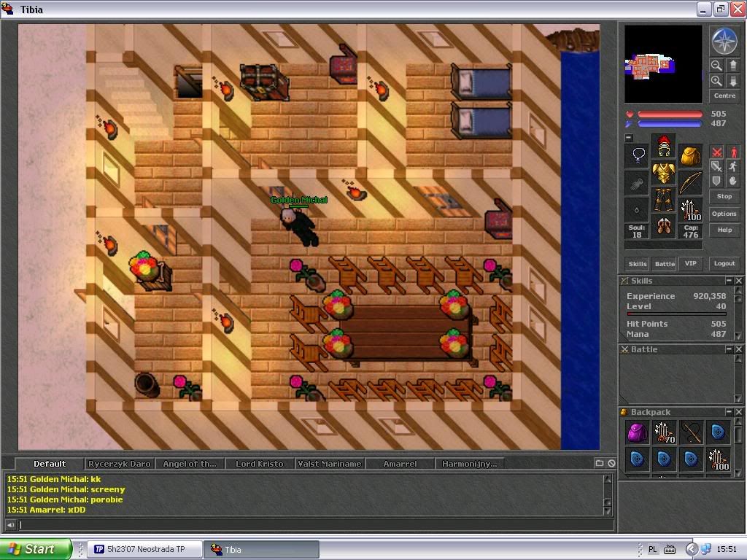Toggle secure mode hand icon
The image size is (747, 560).
coord(732,181)
